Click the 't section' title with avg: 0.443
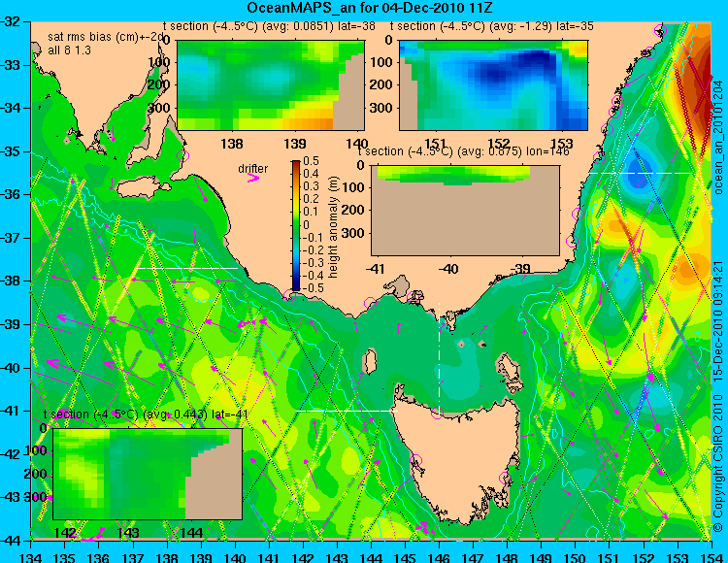Viewport: 728px width, 563px height. [146, 414]
